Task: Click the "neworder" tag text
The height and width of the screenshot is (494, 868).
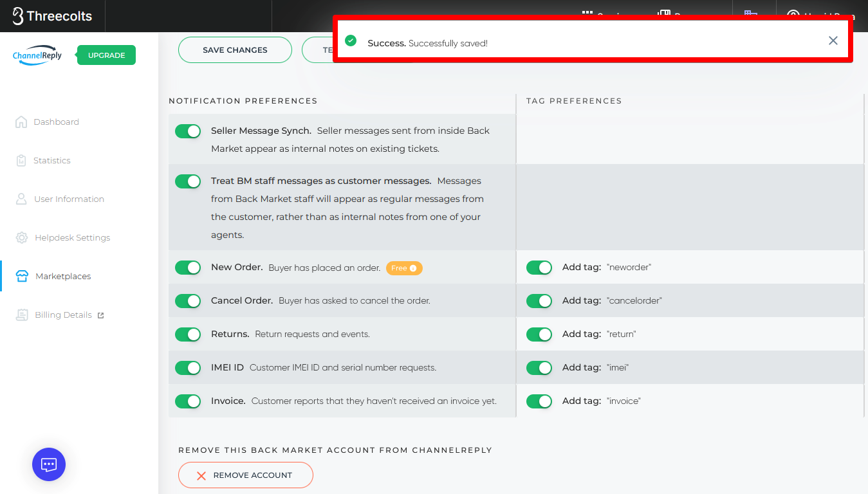Action: [x=629, y=267]
